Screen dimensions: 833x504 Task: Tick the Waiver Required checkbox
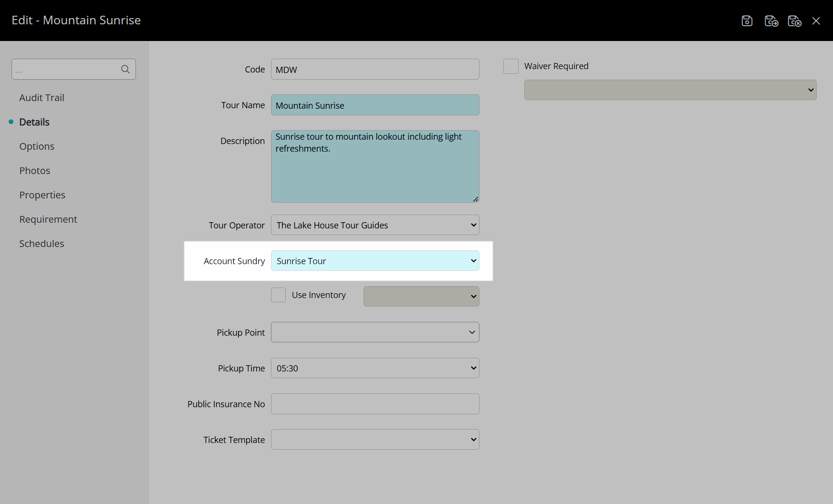pyautogui.click(x=511, y=66)
